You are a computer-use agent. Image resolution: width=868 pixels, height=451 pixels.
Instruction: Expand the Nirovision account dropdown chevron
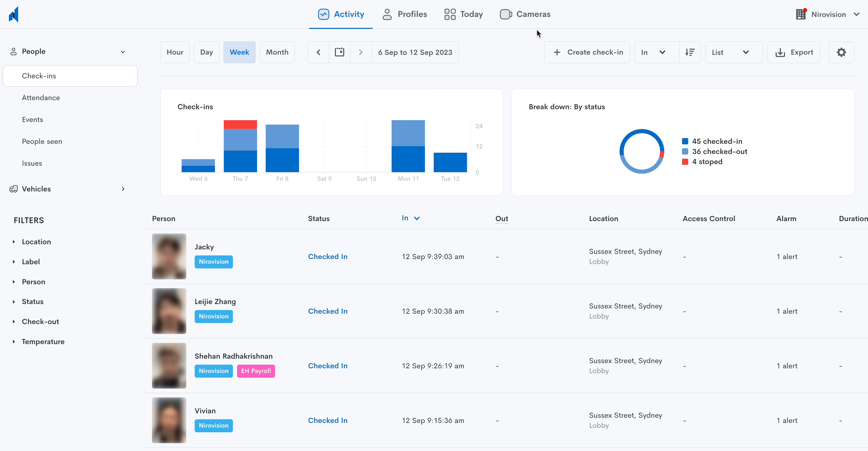pyautogui.click(x=856, y=14)
